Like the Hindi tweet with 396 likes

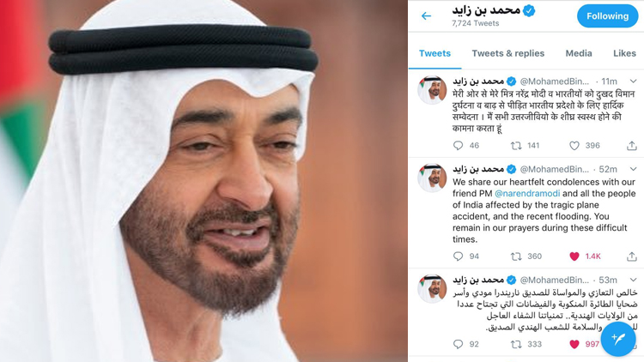click(574, 145)
